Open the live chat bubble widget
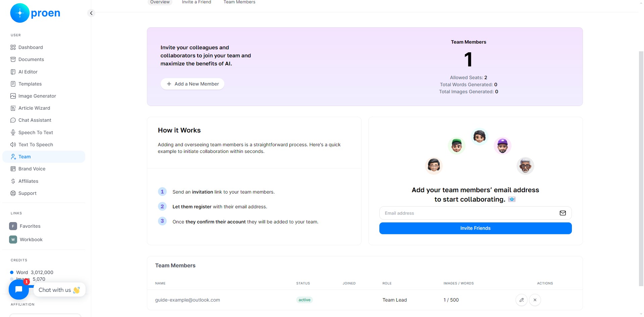This screenshot has width=644, height=317. [x=19, y=289]
